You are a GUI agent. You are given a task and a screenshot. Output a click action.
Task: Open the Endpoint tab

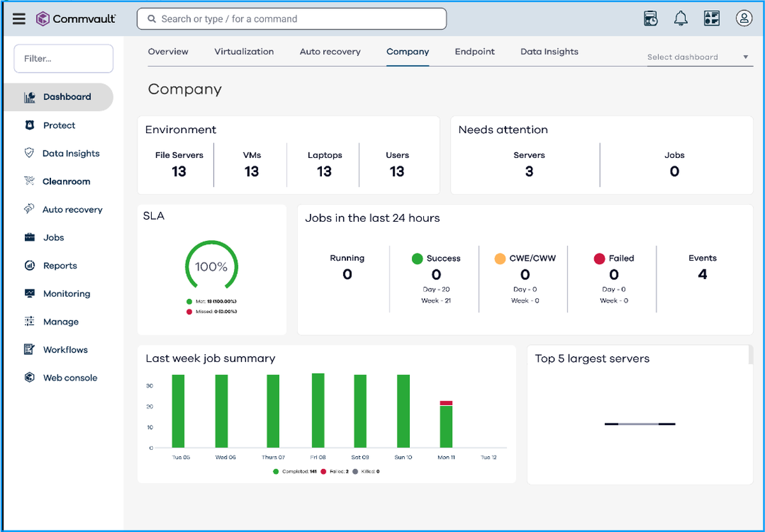click(x=474, y=52)
